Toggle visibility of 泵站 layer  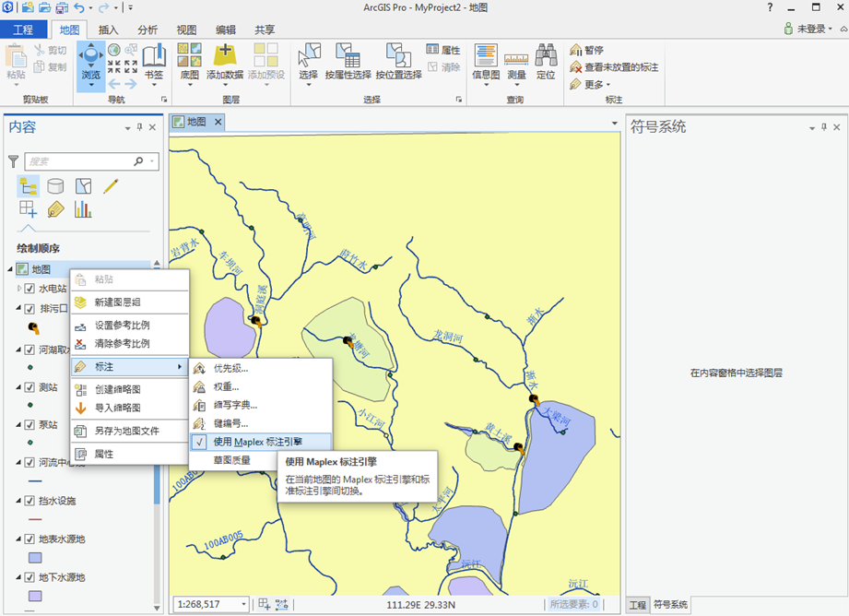[29, 425]
